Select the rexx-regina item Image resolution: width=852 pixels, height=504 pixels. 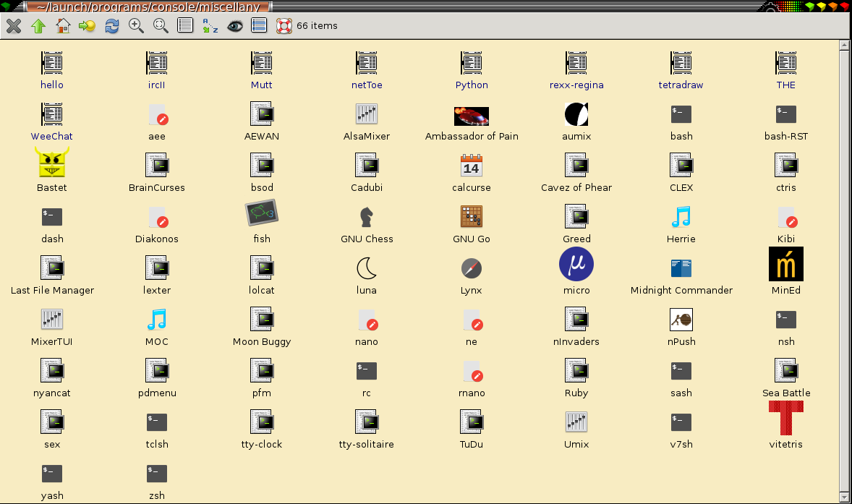click(x=576, y=71)
